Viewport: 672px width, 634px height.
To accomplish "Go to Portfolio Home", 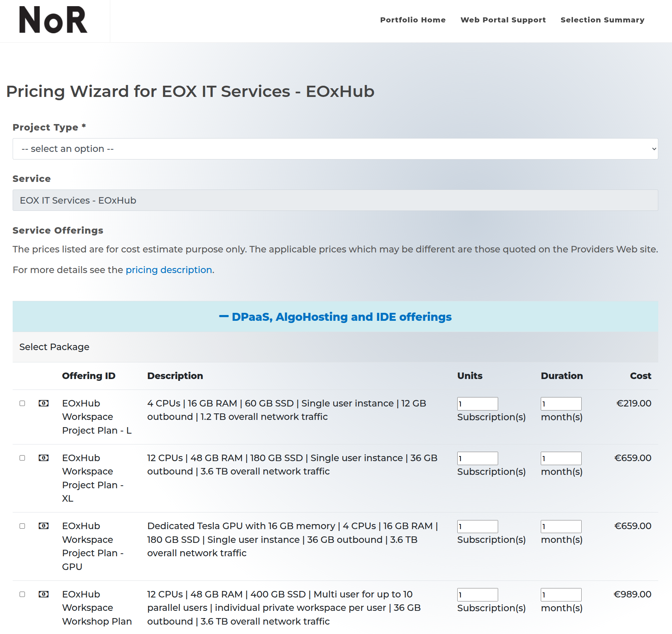I will 412,20.
